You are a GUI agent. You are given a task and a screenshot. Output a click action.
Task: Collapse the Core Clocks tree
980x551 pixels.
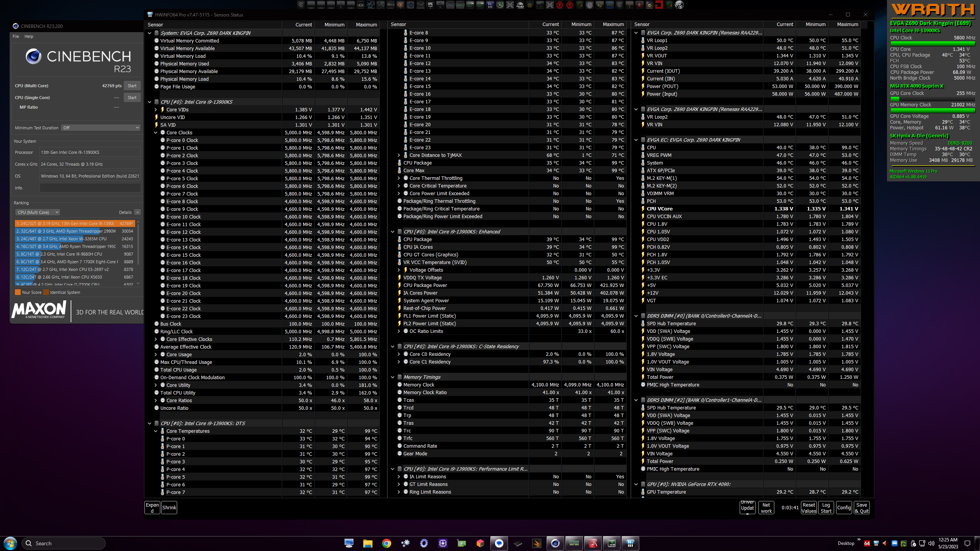(x=156, y=132)
